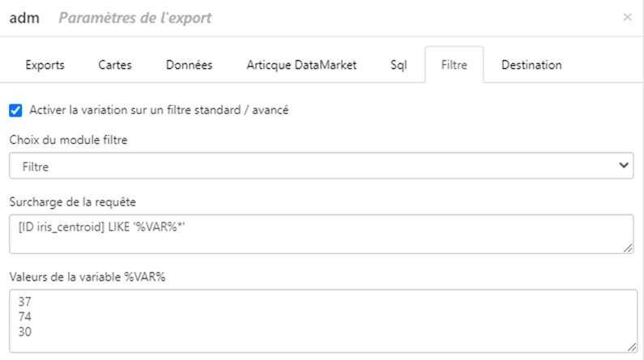Click the value 74 line
644x360 pixels.
[24, 316]
